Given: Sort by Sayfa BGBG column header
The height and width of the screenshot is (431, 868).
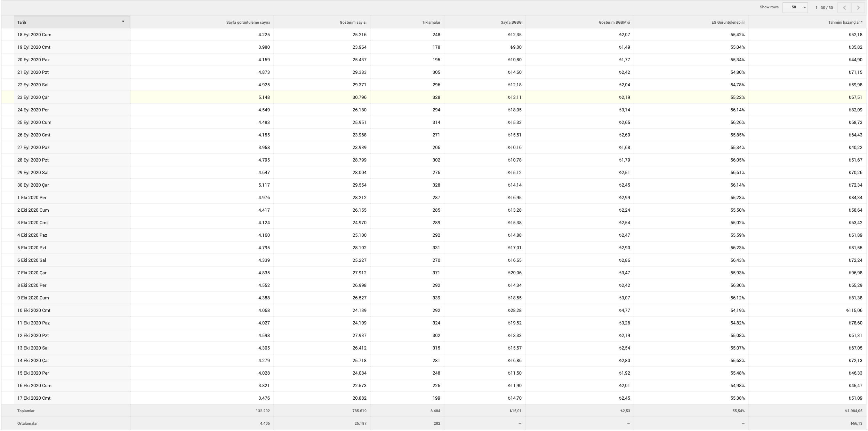Looking at the screenshot, I should [511, 22].
